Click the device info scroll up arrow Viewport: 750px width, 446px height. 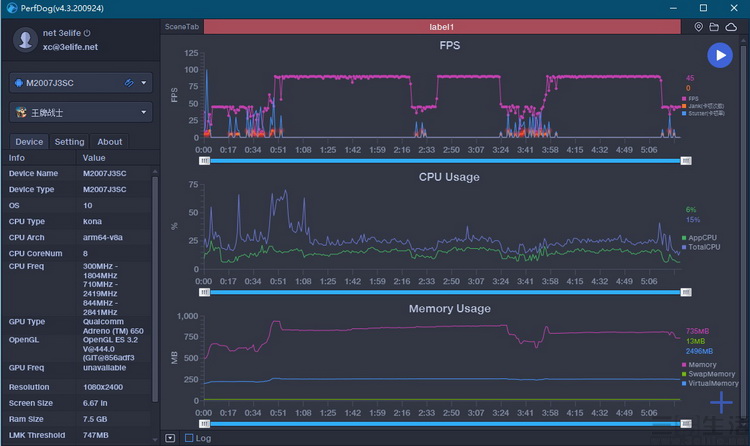(154, 171)
